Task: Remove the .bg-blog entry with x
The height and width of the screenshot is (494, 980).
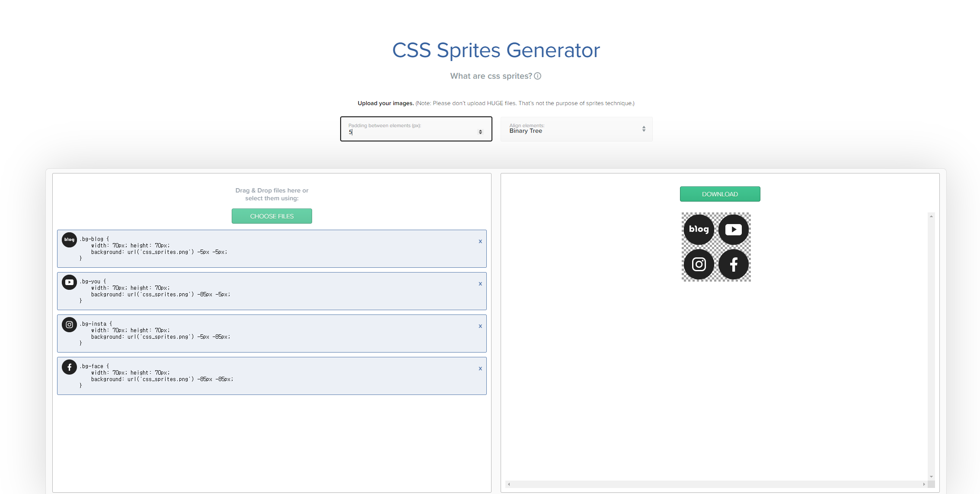Action: pos(480,241)
